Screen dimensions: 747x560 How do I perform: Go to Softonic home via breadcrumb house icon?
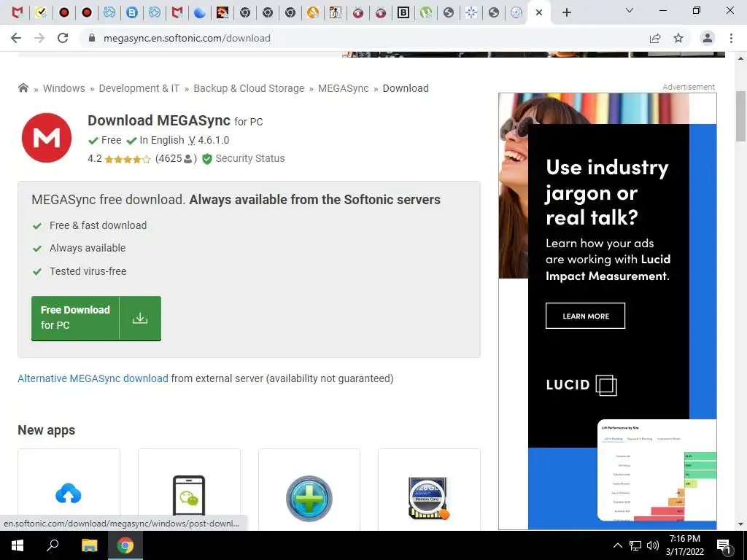[23, 88]
